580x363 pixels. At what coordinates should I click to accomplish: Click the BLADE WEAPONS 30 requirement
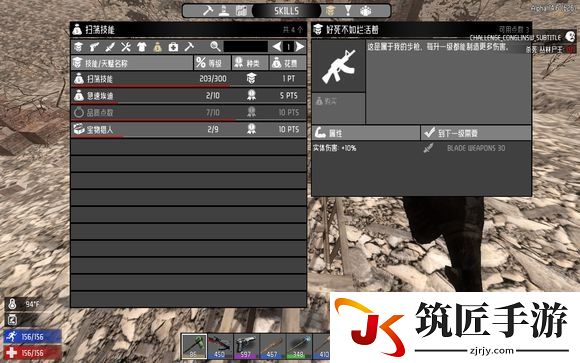[476, 148]
